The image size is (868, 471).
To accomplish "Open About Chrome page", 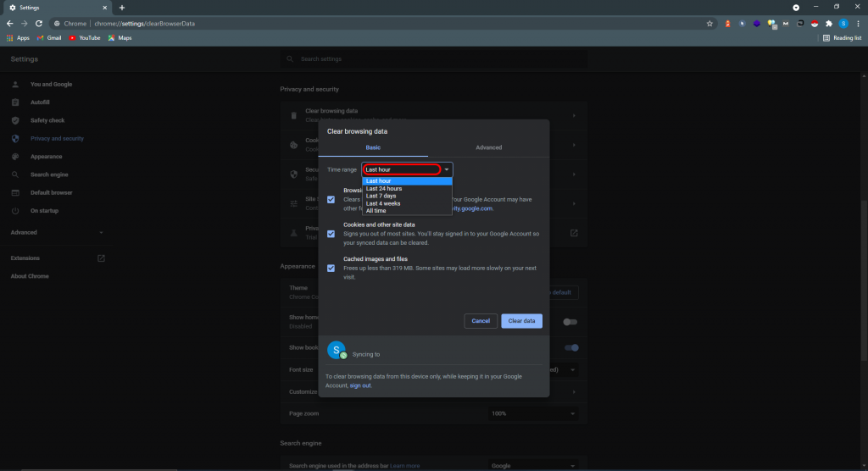I will (x=30, y=276).
